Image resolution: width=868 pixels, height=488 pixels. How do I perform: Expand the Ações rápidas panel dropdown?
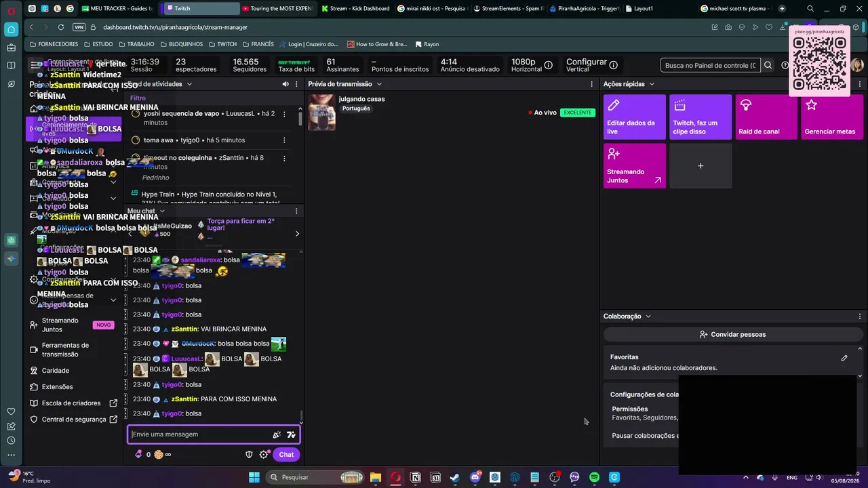(x=652, y=84)
